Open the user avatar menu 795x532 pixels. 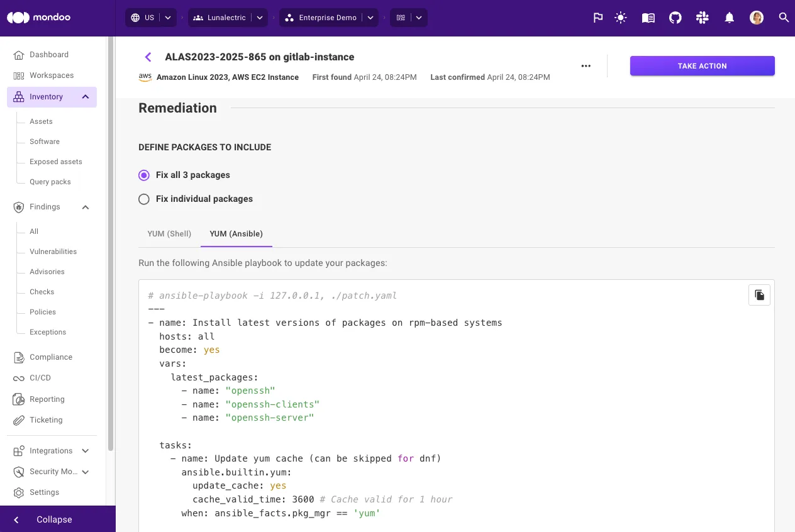[757, 18]
